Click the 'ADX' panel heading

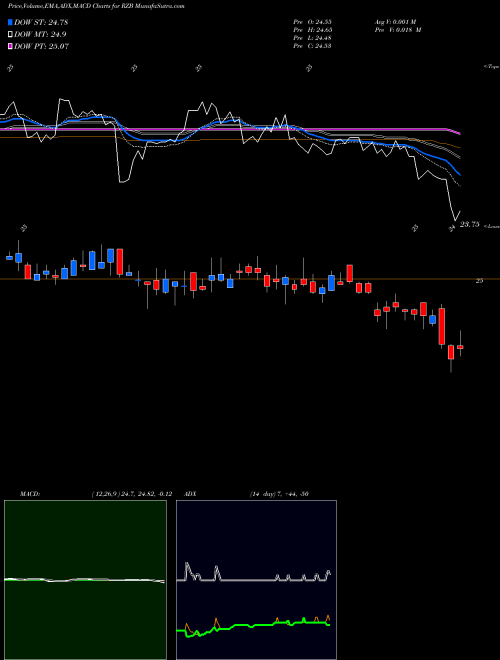click(x=190, y=494)
